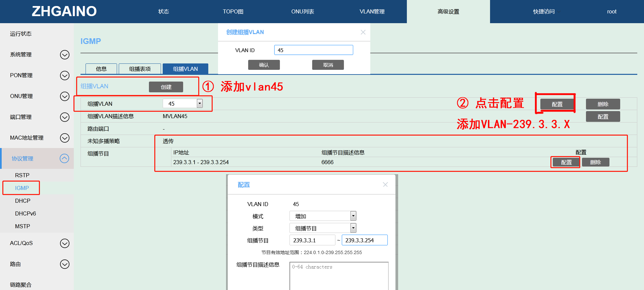Viewport: 644px width, 290px height.
Task: Collapse the 协议管理 section chevron
Action: pyautogui.click(x=64, y=158)
